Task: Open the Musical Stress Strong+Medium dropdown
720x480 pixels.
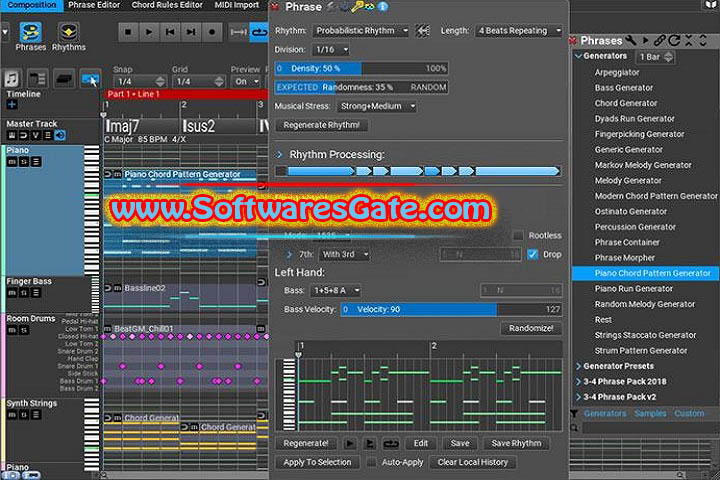Action: (377, 106)
